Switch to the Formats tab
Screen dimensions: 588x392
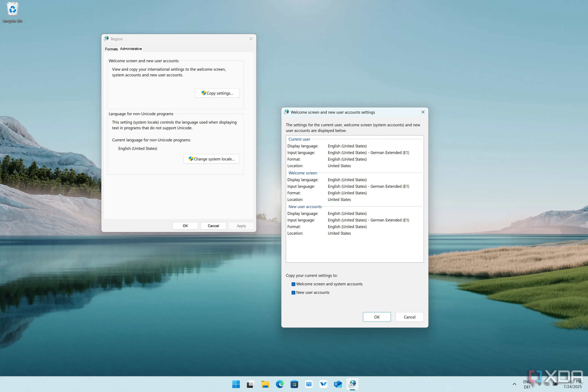[111, 49]
